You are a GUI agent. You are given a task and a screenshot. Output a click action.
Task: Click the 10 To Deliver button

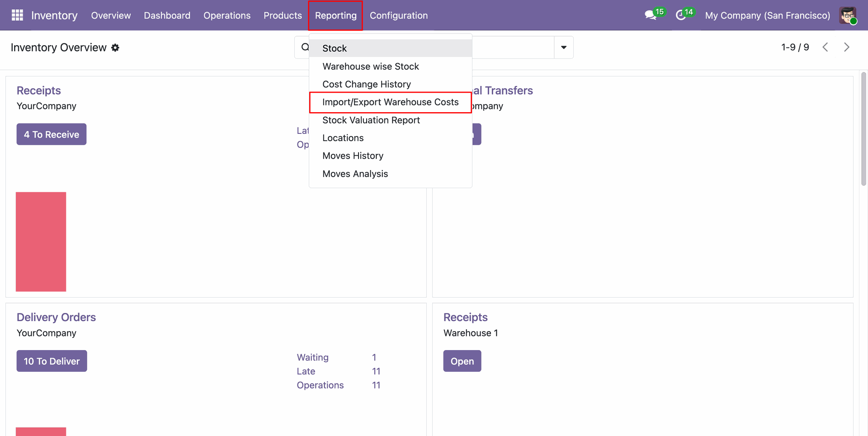[x=52, y=361]
